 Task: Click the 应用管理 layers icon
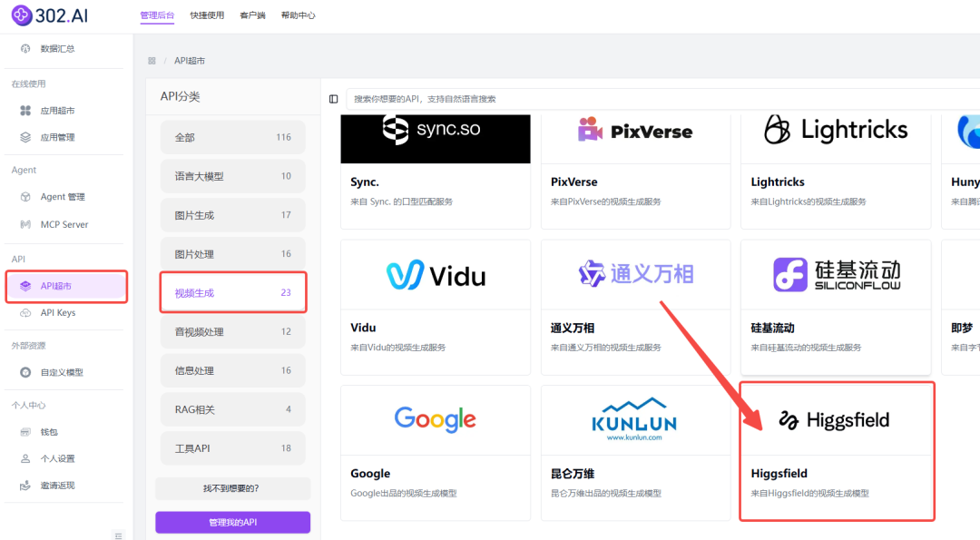coord(25,138)
